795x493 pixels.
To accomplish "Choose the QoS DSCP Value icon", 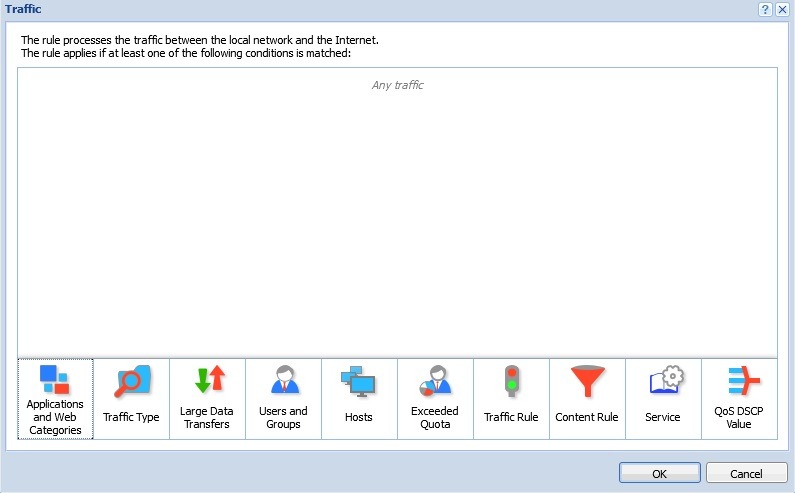I will (x=739, y=380).
